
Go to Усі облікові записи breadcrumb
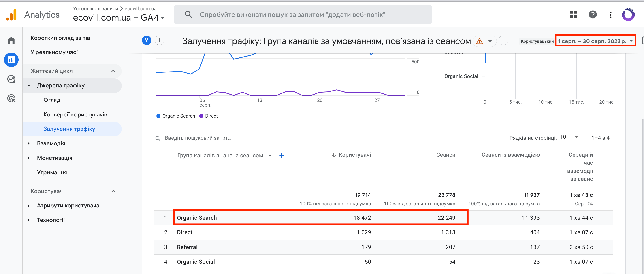(96, 8)
